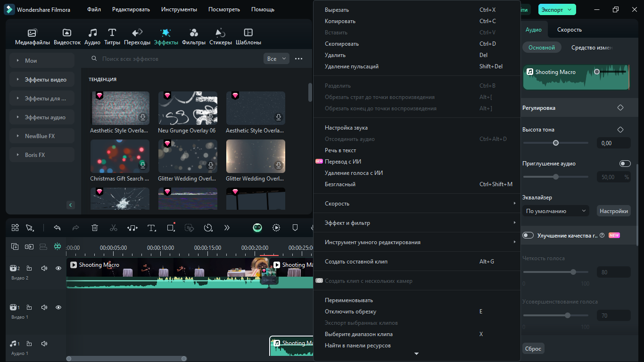Toggle the green magnetic snapping icon above tracks
Image resolution: width=644 pixels, height=362 pixels.
[x=58, y=246]
